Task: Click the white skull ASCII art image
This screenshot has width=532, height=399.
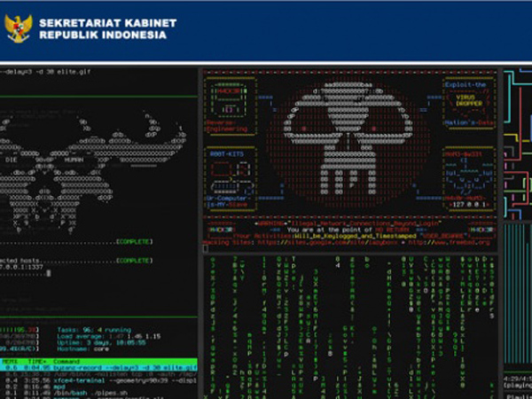Action: coord(348,140)
